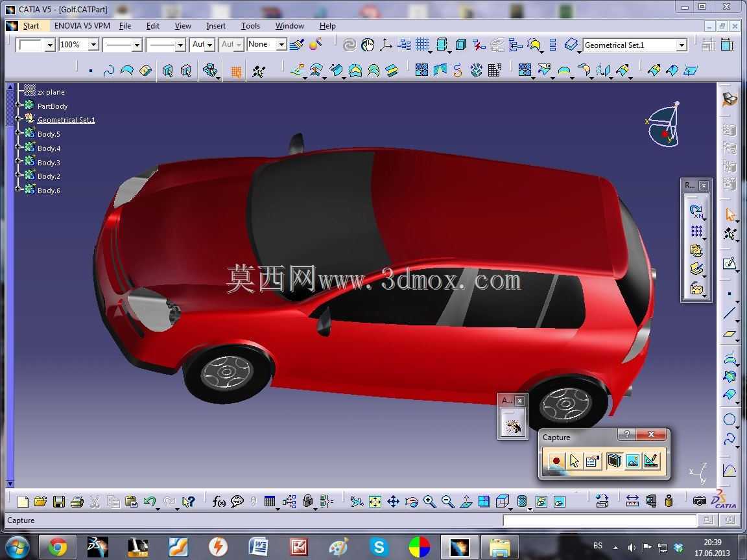Click the Fly Mode airplane icon

(357, 502)
